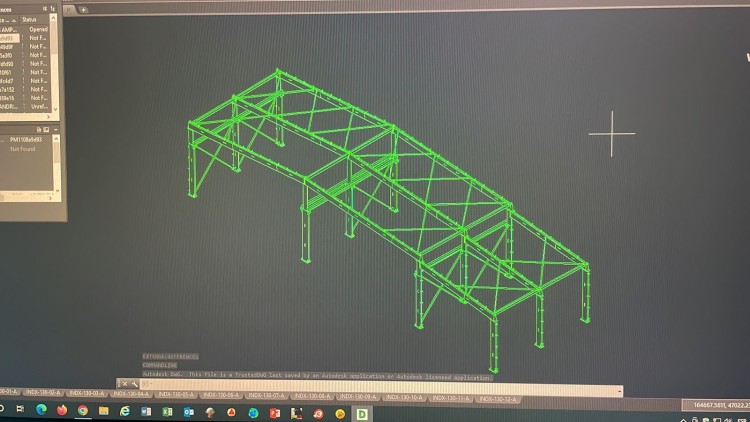This screenshot has width=750, height=422.
Task: Click the scroll up arrow of references list
Action: (54, 18)
